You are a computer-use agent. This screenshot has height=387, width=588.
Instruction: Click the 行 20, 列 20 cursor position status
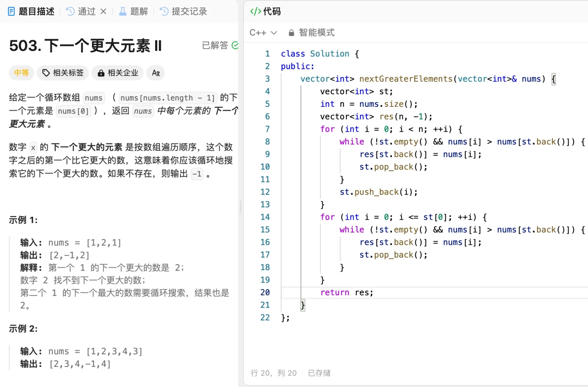[274, 373]
